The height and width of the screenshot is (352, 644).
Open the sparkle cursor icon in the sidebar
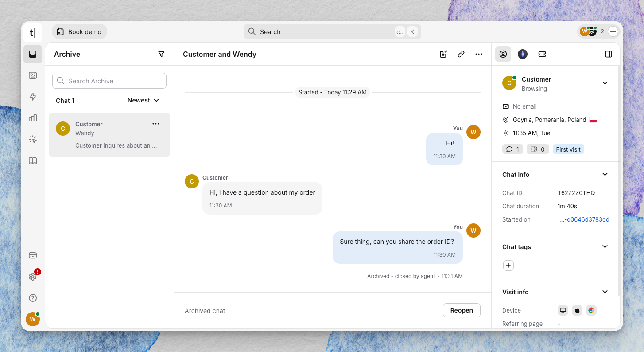pos(33,139)
